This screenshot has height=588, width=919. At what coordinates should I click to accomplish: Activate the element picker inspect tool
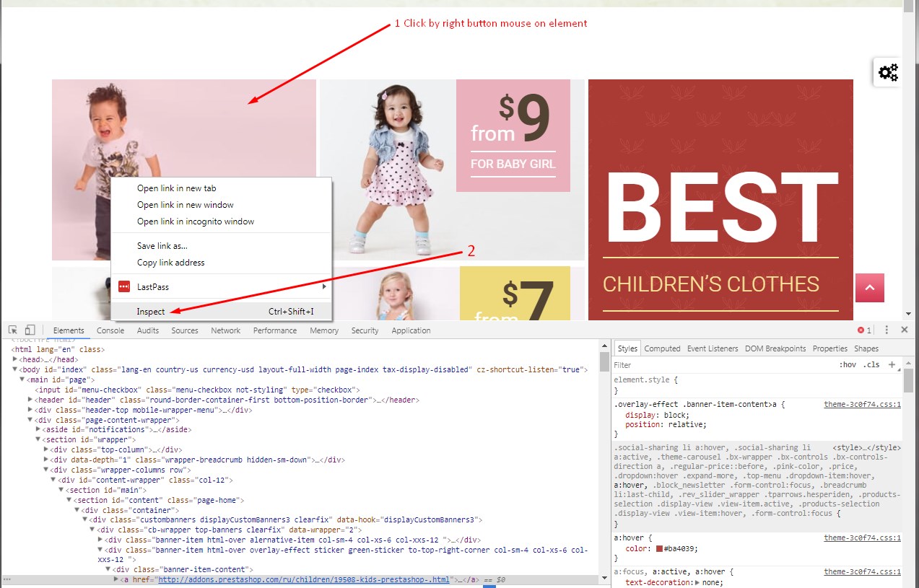click(x=13, y=330)
